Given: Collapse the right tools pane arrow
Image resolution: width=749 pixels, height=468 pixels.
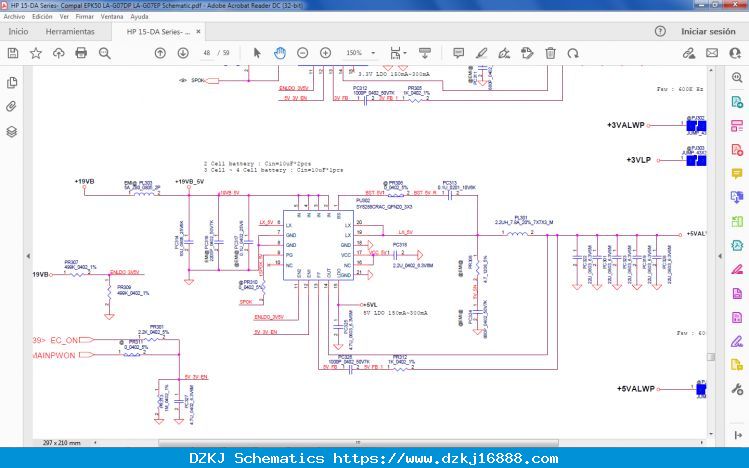Looking at the screenshot, I should click(720, 256).
